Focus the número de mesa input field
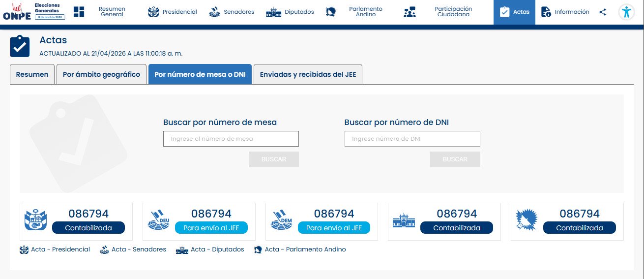Viewport: 644px width, 279px height. click(x=231, y=139)
